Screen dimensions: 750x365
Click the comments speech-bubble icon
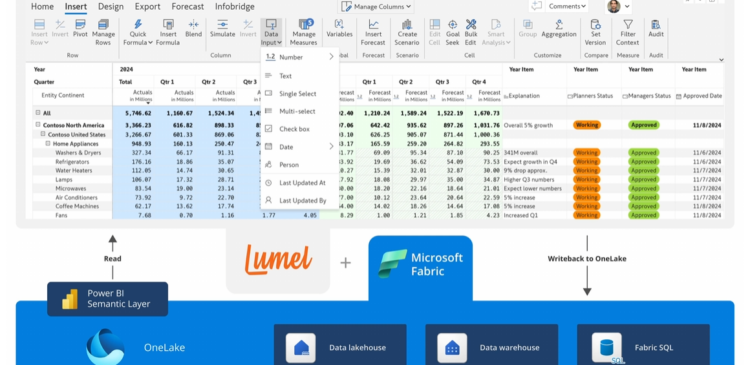[x=537, y=6]
